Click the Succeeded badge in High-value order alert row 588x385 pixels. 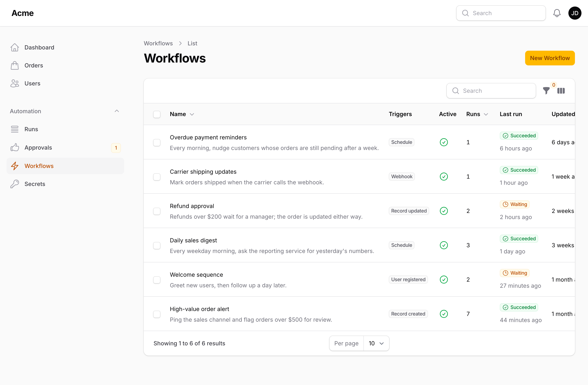tap(519, 307)
